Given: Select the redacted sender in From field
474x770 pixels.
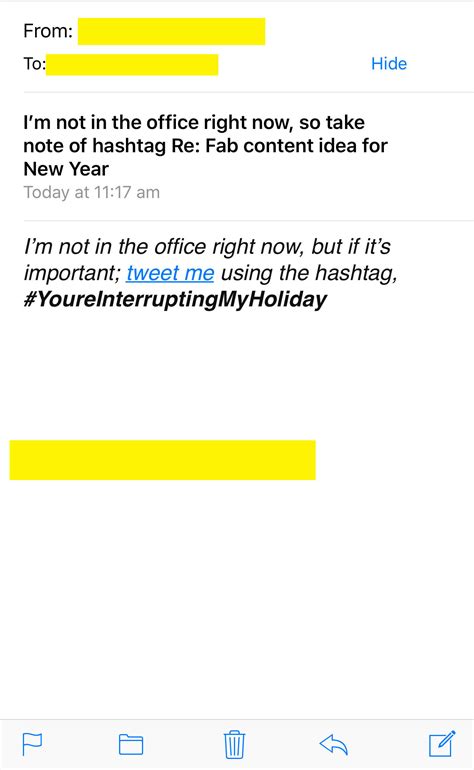Looking at the screenshot, I should (171, 31).
